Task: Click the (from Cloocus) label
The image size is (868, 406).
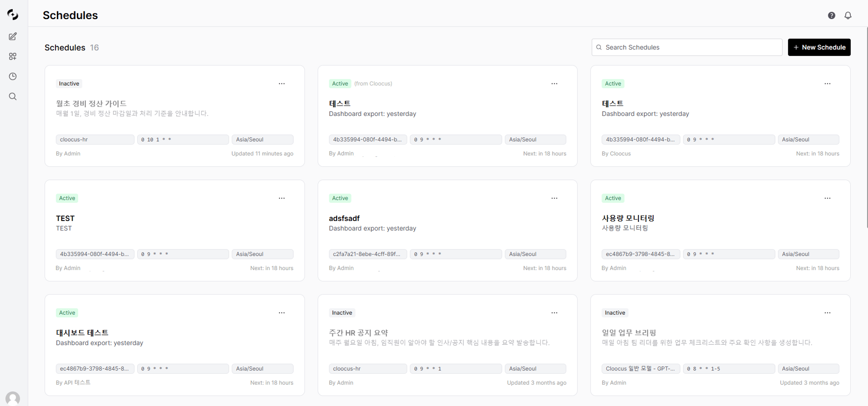Action: 373,83
